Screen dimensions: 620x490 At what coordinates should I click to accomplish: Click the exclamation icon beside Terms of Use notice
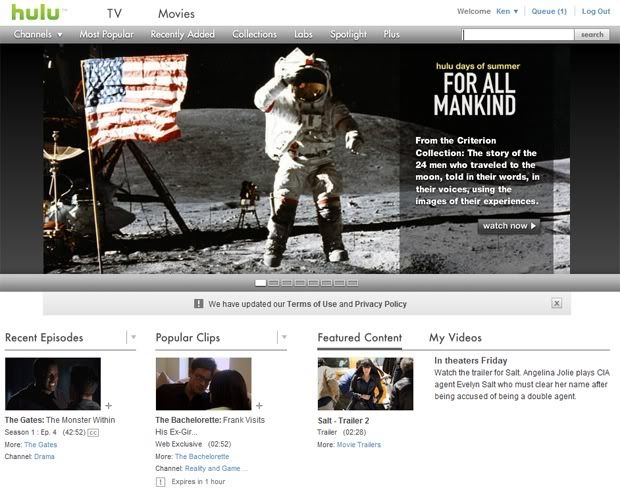click(198, 304)
